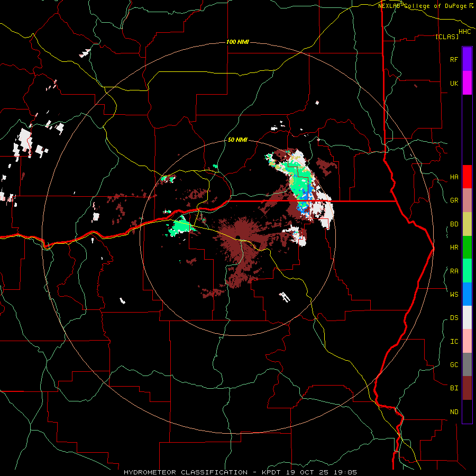
Task: Click the NEXLAB-College of DuPage credit text
Action: click(x=424, y=6)
